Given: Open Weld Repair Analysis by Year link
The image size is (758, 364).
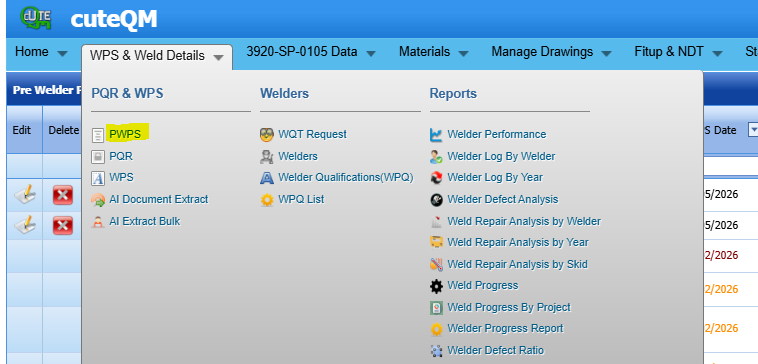Looking at the screenshot, I should point(518,242).
